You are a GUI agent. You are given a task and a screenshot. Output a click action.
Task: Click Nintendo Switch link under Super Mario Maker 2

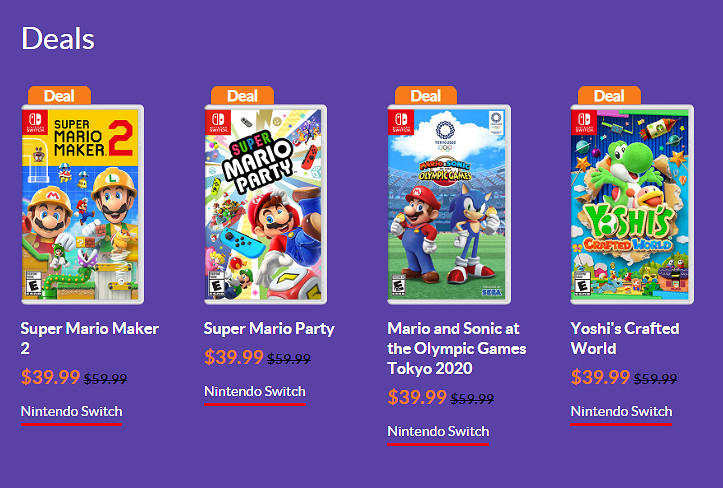click(x=71, y=411)
